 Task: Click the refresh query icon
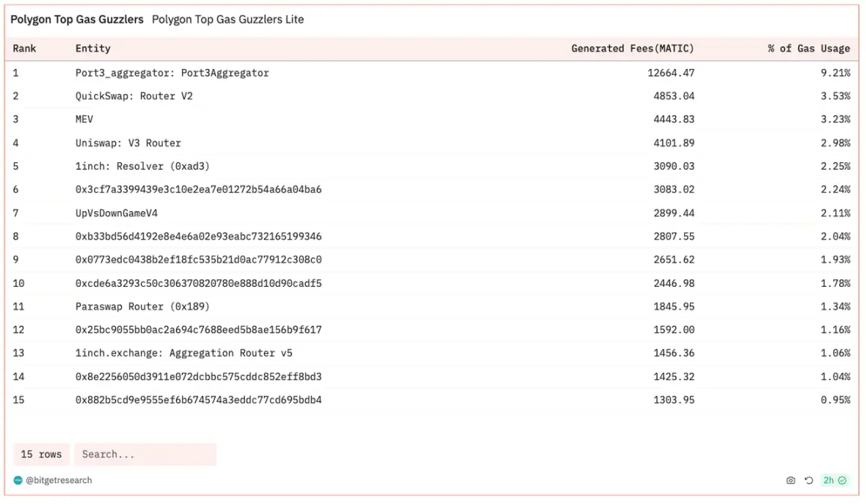(809, 480)
